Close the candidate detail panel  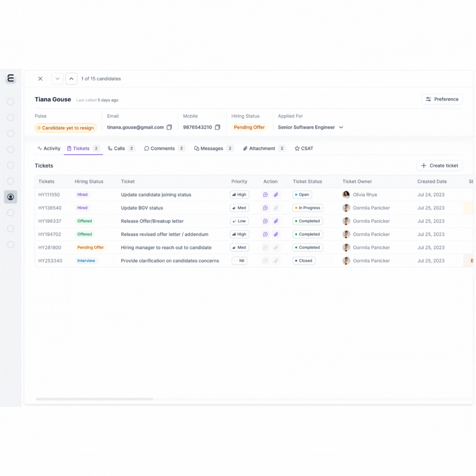click(x=40, y=79)
